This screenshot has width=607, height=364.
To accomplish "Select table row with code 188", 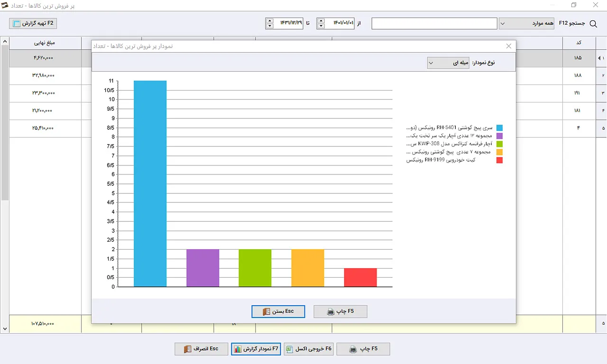I will click(303, 75).
